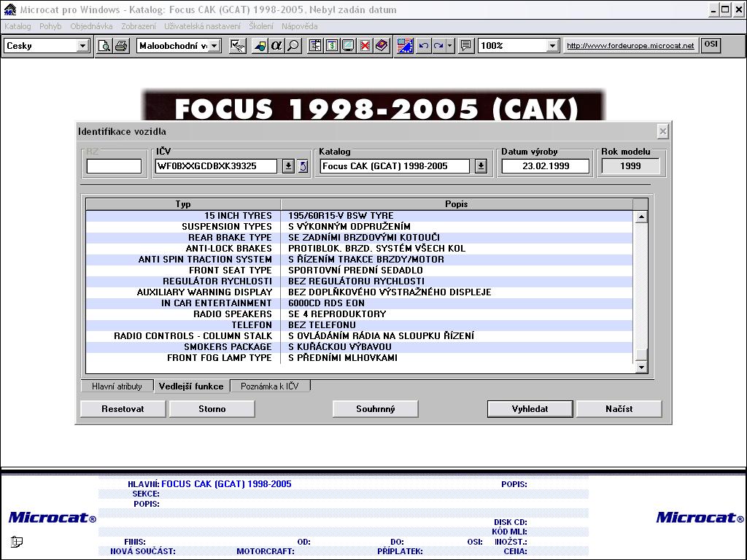Open the 100% zoom dropdown
The image size is (747, 560).
tap(552, 46)
